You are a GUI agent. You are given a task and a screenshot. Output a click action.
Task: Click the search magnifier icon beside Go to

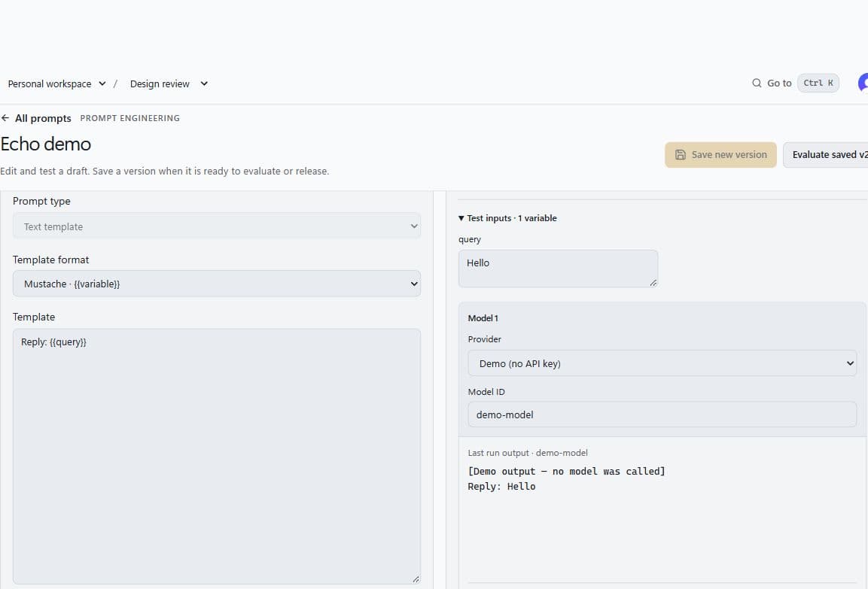(756, 83)
